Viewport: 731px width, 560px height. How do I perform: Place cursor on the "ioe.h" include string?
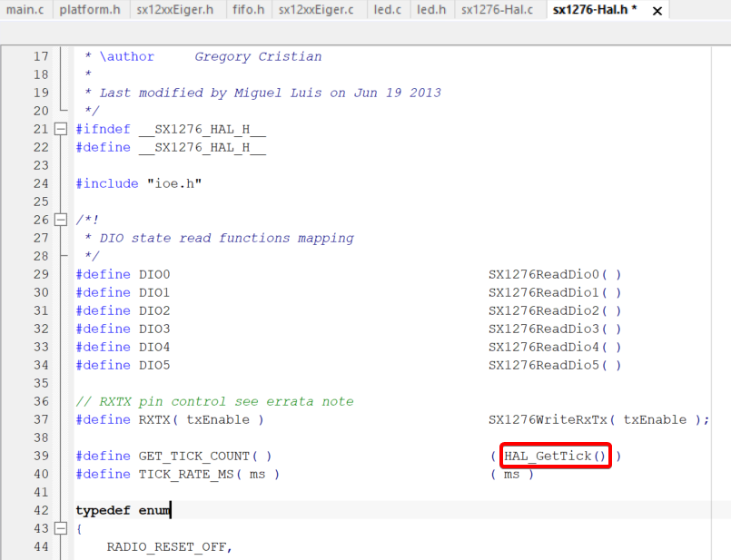(x=173, y=183)
